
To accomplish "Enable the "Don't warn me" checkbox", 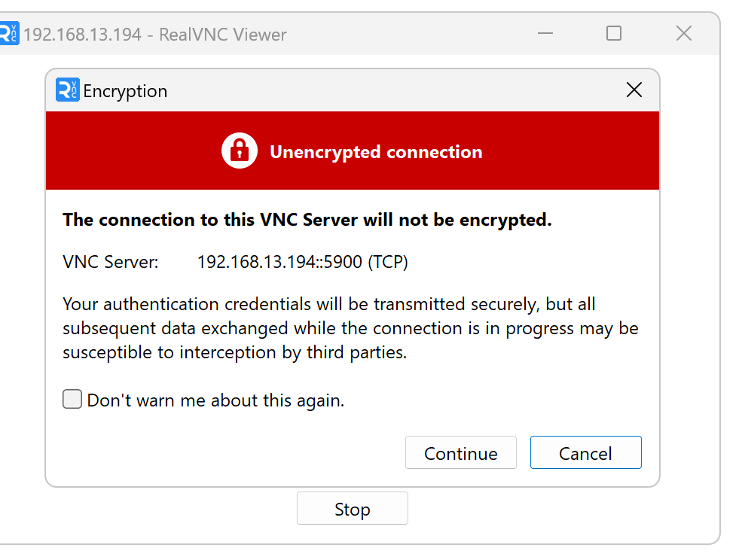I will click(72, 400).
